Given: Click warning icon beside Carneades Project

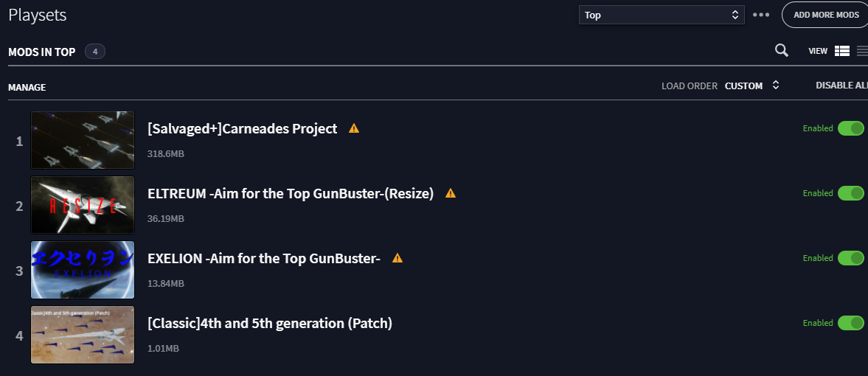Looking at the screenshot, I should pyautogui.click(x=354, y=128).
